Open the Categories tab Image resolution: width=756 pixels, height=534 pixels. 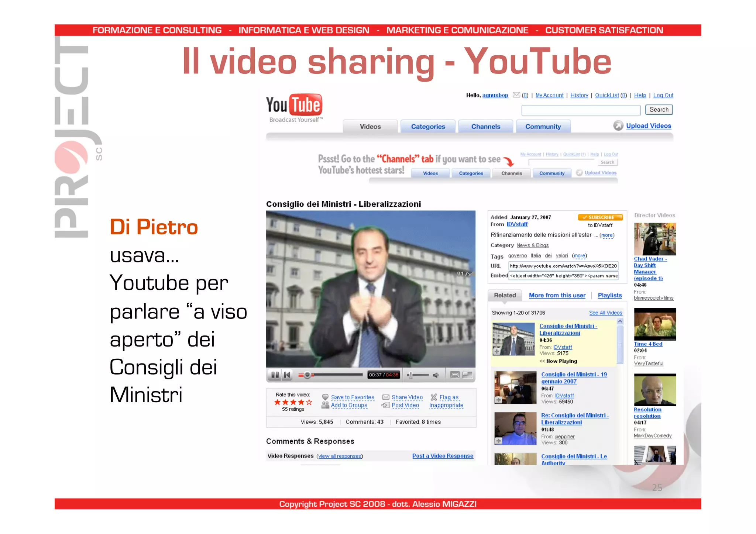pyautogui.click(x=428, y=127)
